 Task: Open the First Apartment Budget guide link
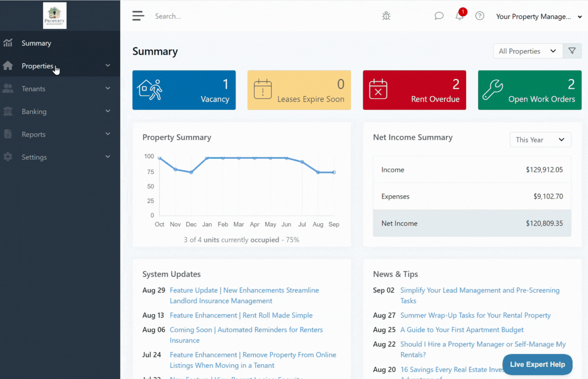(x=462, y=330)
